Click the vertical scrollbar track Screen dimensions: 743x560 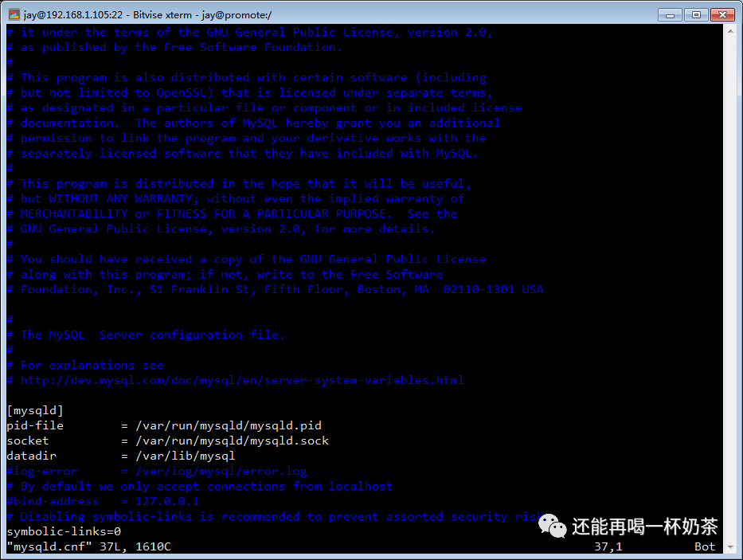[x=730, y=289]
